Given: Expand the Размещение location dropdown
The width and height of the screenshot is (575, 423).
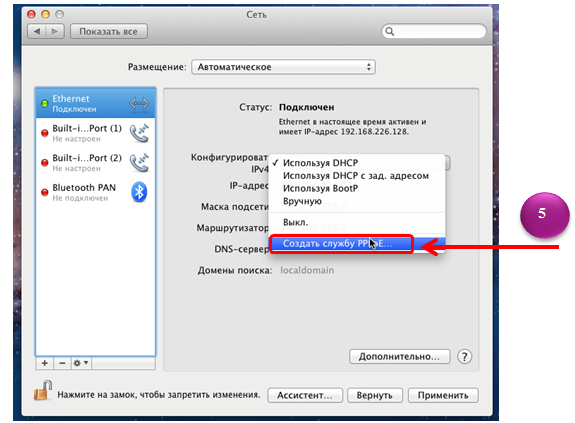Looking at the screenshot, I should [x=283, y=67].
